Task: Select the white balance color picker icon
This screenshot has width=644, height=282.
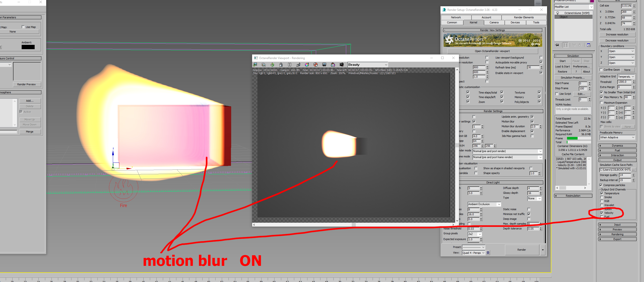Action: 307,65
